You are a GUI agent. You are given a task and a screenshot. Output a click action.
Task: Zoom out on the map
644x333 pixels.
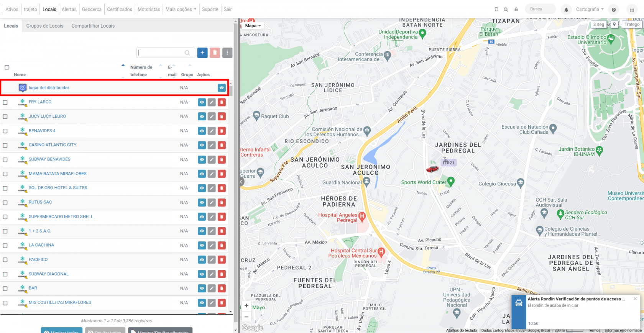click(246, 317)
